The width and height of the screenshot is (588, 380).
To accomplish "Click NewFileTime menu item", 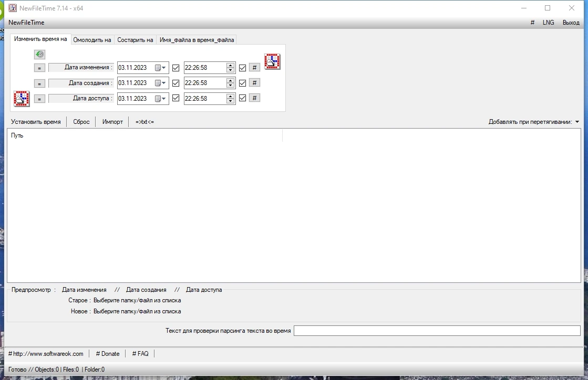I will click(26, 23).
